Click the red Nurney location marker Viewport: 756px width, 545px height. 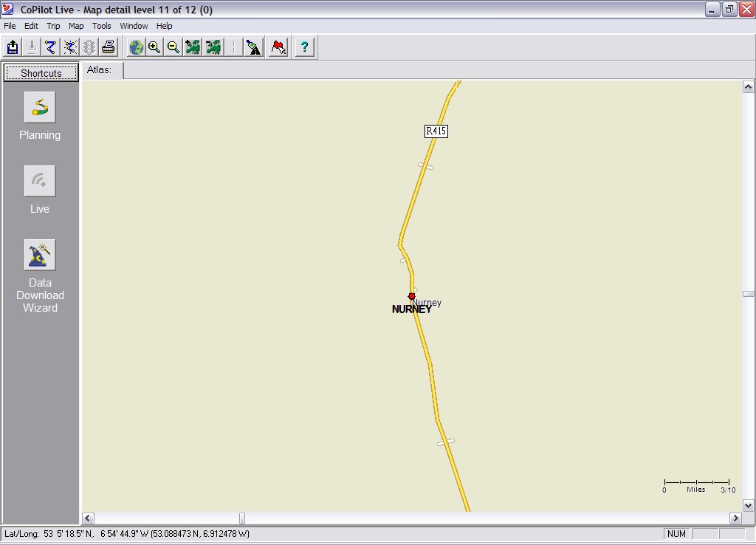411,296
